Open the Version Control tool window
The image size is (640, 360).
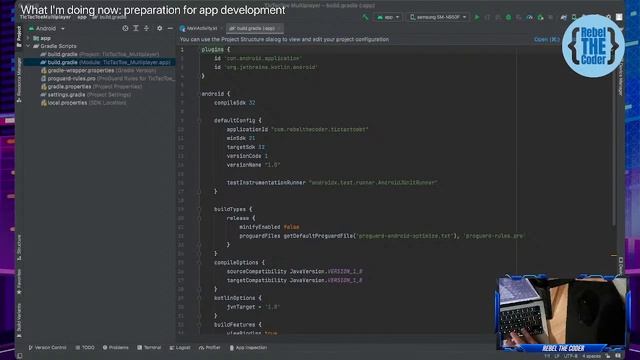coord(47,348)
